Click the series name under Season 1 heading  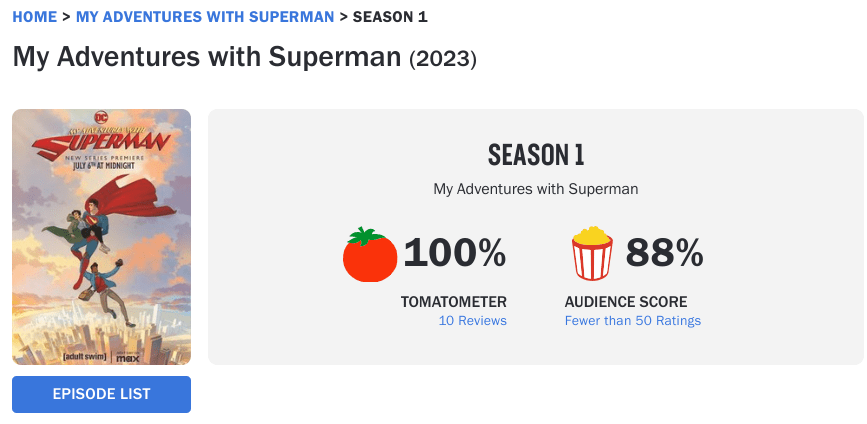coord(535,188)
